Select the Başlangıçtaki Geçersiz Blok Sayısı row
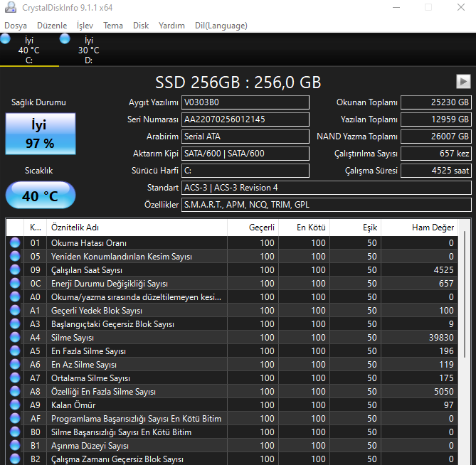 coord(232,324)
